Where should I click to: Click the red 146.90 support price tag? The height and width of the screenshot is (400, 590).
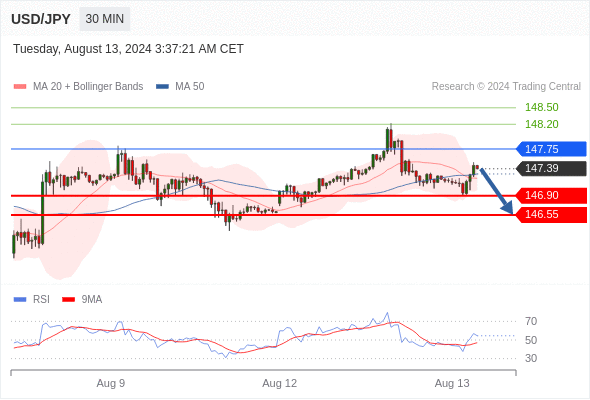tap(551, 195)
